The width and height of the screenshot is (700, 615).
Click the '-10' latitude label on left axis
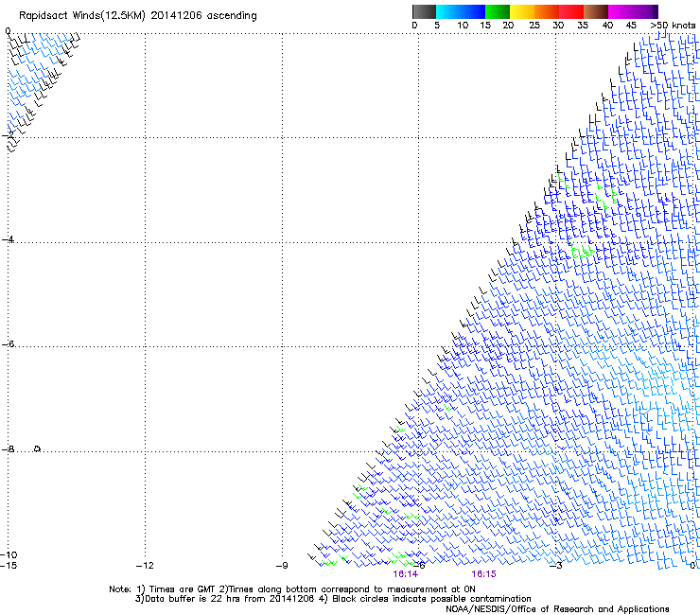coord(9,554)
